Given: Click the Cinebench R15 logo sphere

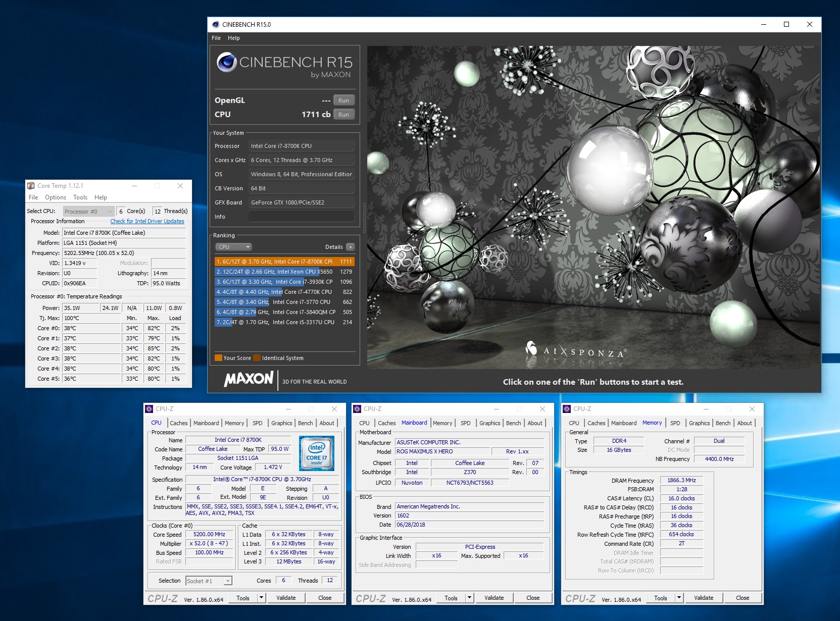Looking at the screenshot, I should pos(227,63).
